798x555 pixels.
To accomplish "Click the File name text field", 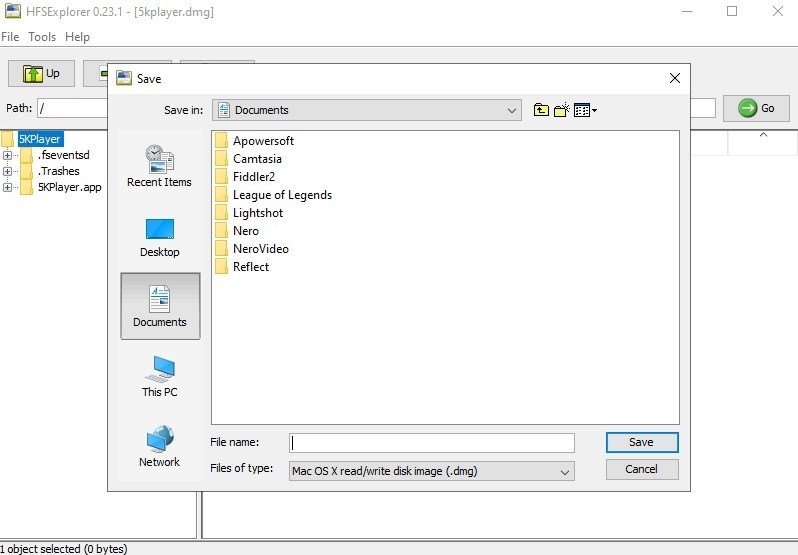I will [x=431, y=442].
